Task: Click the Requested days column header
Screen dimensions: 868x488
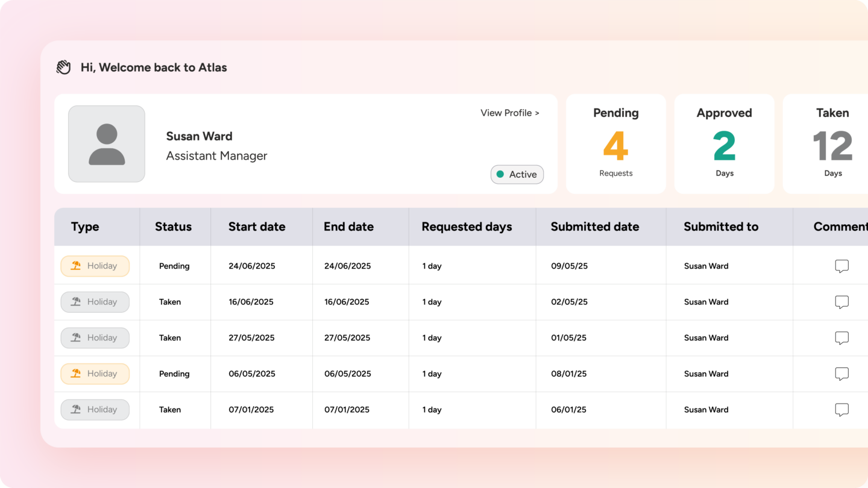Action: [x=467, y=227]
